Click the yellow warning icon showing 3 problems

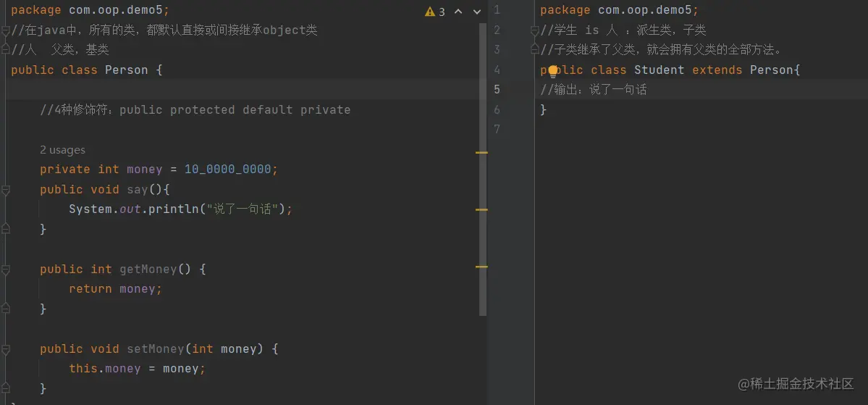click(x=430, y=12)
